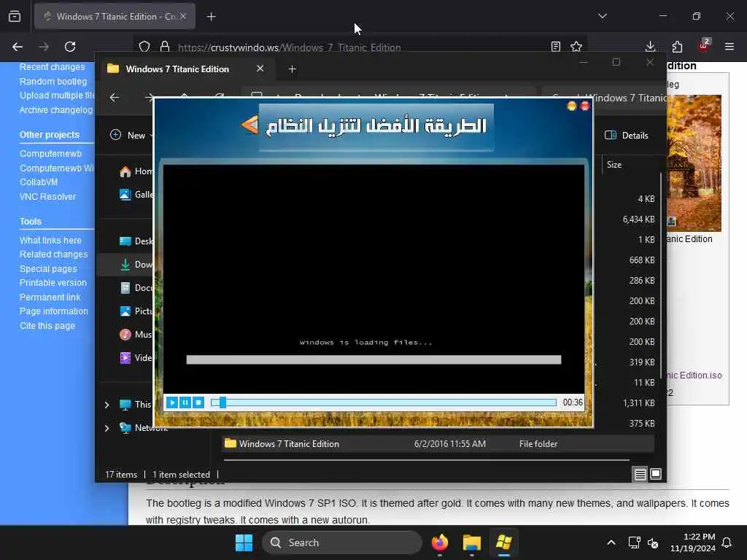Click play button in video player
The height and width of the screenshot is (560, 747).
pyautogui.click(x=172, y=402)
